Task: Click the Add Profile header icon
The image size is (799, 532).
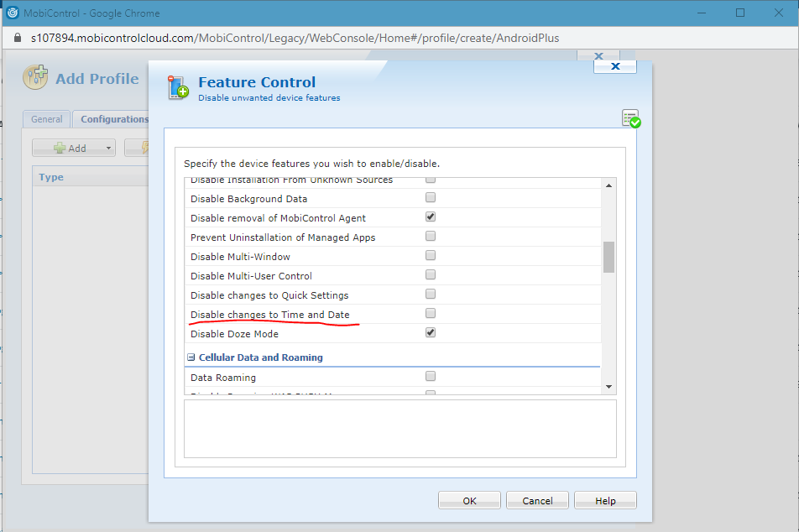Action: 35,78
